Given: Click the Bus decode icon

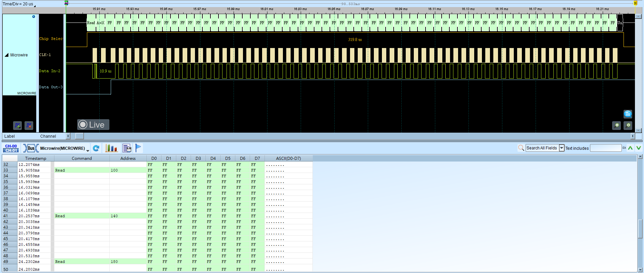Looking at the screenshot, I should pos(31,148).
